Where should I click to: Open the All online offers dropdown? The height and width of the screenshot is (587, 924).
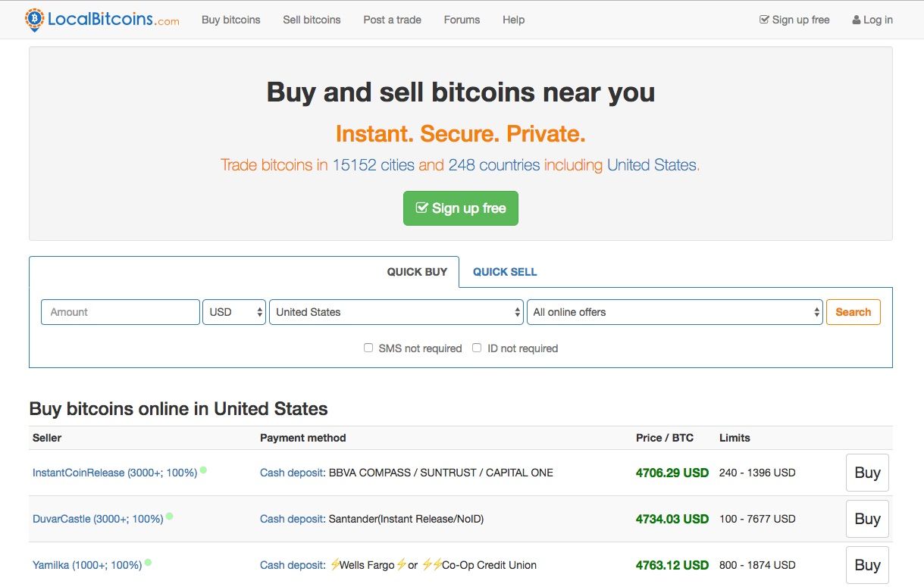(674, 312)
